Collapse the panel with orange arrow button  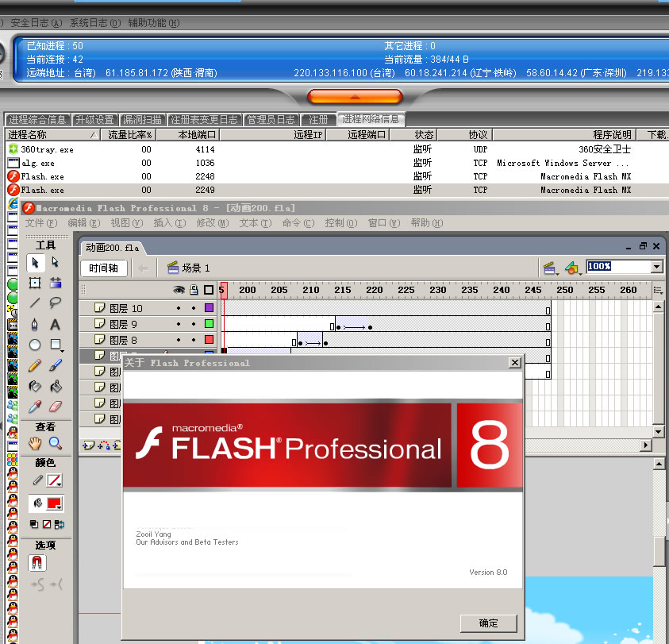(x=355, y=97)
